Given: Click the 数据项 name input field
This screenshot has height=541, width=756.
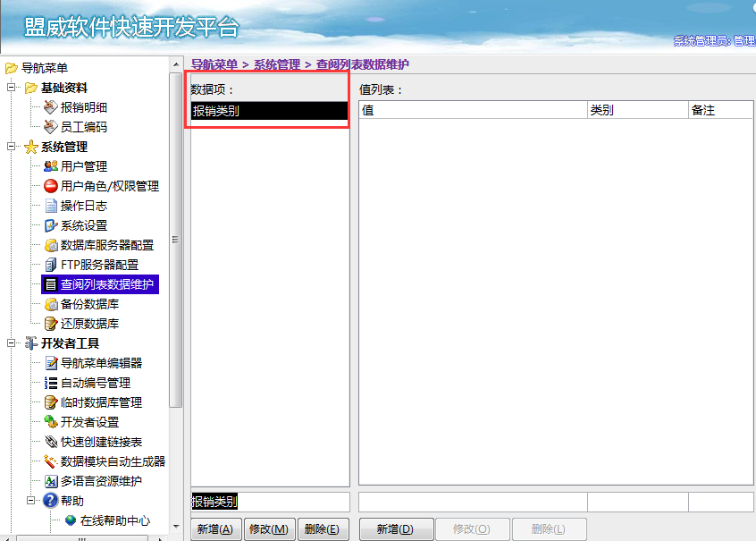Looking at the screenshot, I should point(270,502).
